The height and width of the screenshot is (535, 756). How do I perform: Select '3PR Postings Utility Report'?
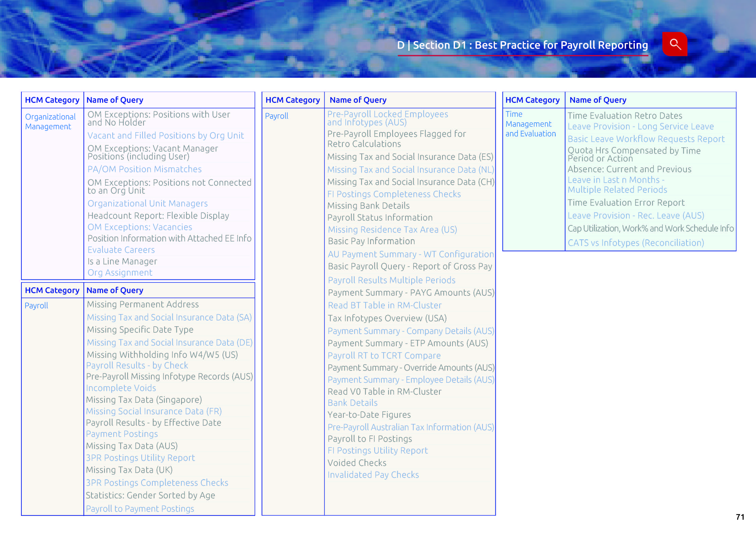(140, 458)
